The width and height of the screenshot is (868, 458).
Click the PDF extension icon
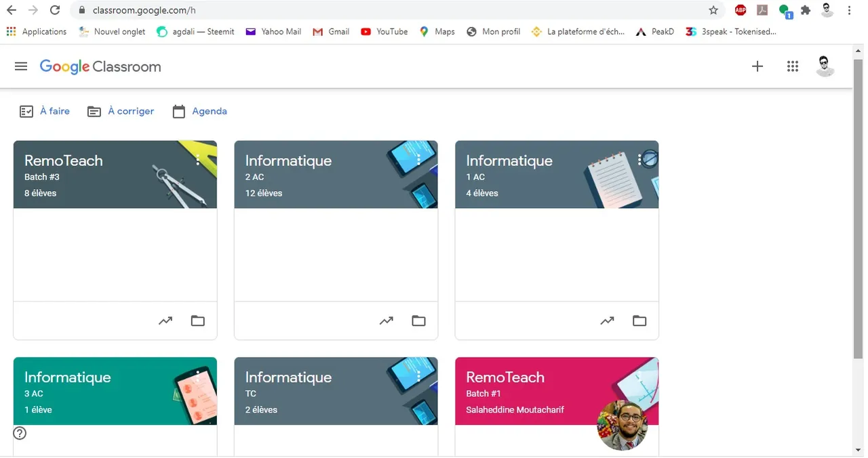coord(762,10)
